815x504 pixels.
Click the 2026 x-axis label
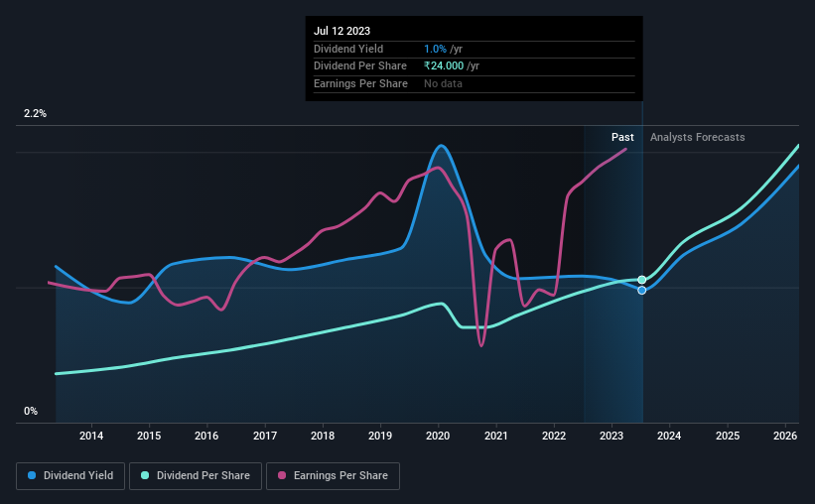point(785,436)
